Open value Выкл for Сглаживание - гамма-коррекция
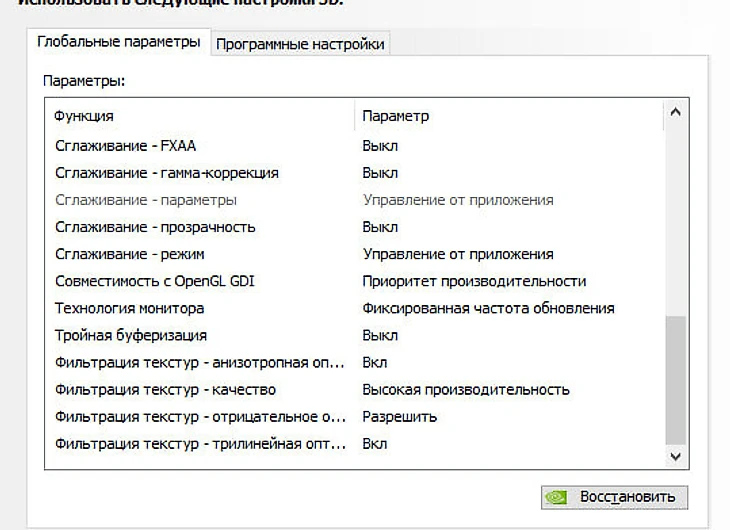Image resolution: width=730 pixels, height=530 pixels. click(x=380, y=173)
